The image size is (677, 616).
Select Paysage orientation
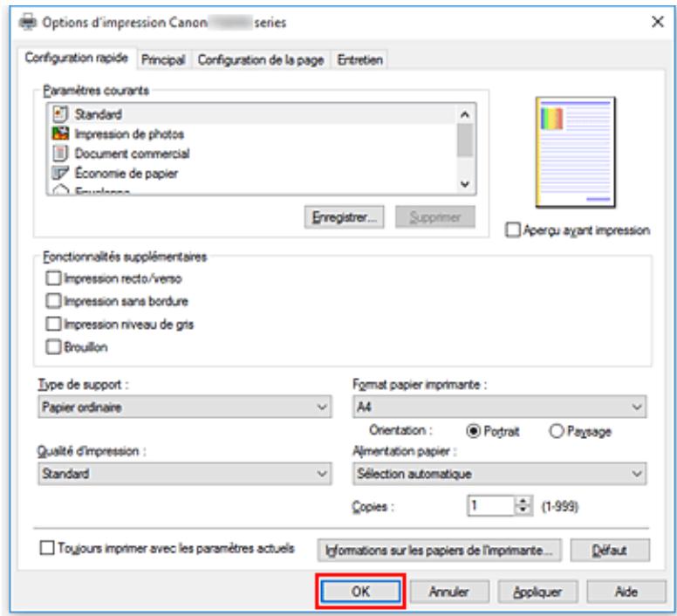(556, 431)
